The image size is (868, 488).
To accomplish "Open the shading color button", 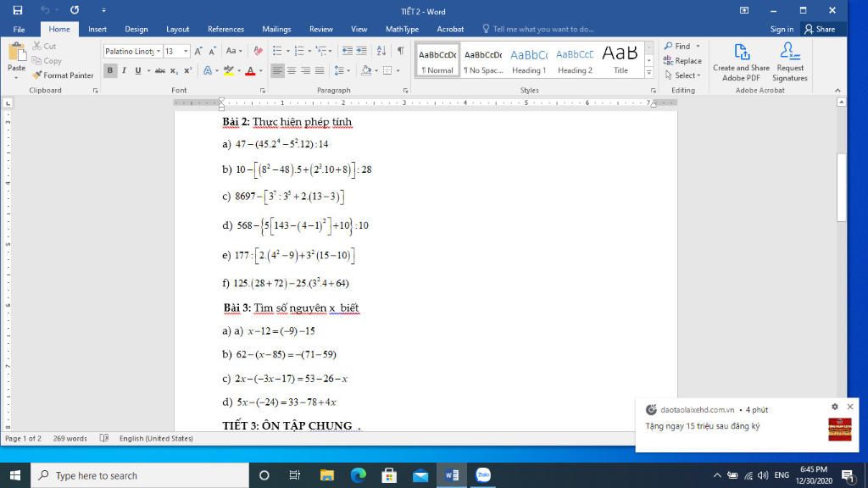I will click(366, 70).
